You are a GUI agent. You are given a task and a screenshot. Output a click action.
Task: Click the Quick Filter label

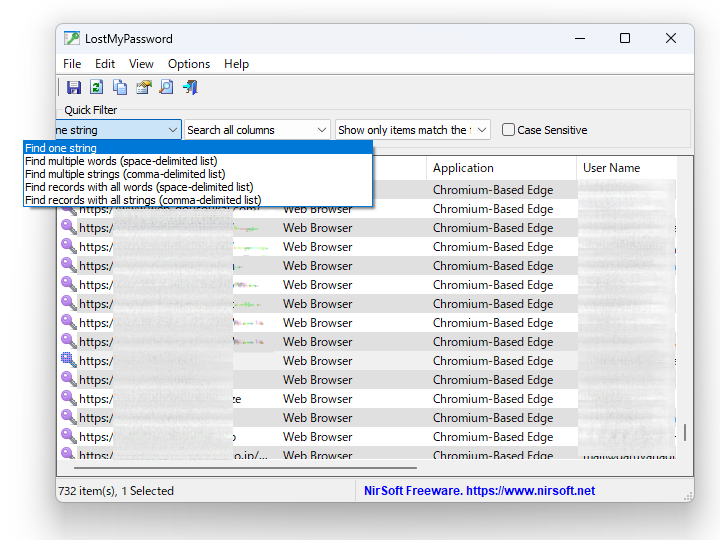click(x=90, y=110)
